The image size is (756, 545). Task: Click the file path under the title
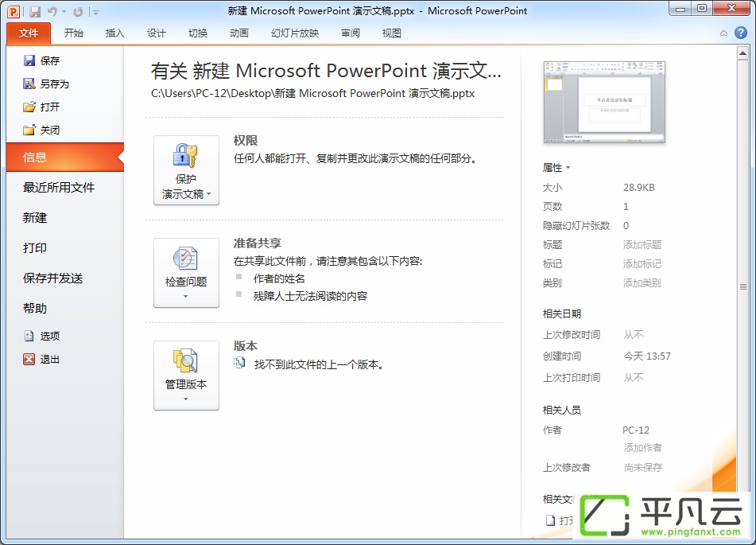(x=313, y=93)
